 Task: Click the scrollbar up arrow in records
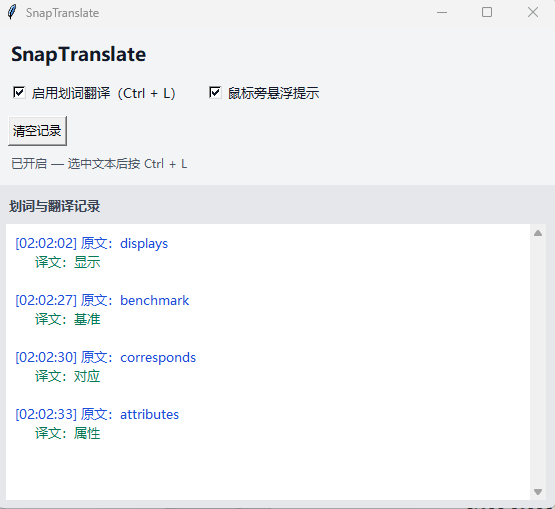point(538,233)
